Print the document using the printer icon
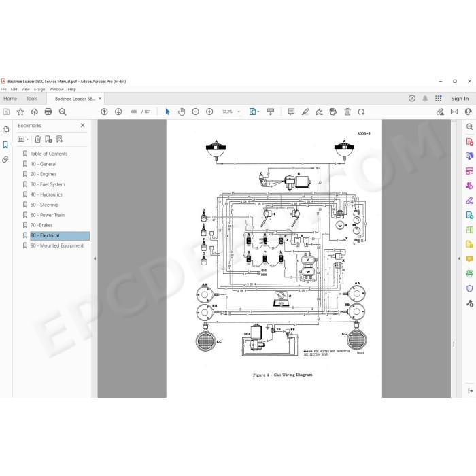Screen dimensions: 476x476 pos(48,112)
